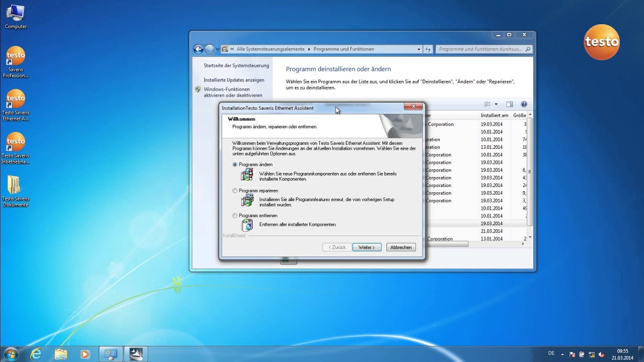Click the Abbrechen button in the installer

(x=401, y=247)
